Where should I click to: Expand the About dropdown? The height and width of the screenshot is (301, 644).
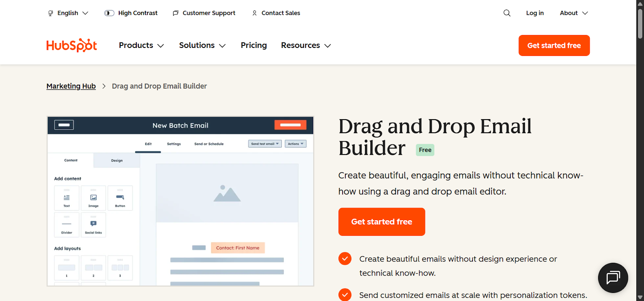pyautogui.click(x=574, y=13)
